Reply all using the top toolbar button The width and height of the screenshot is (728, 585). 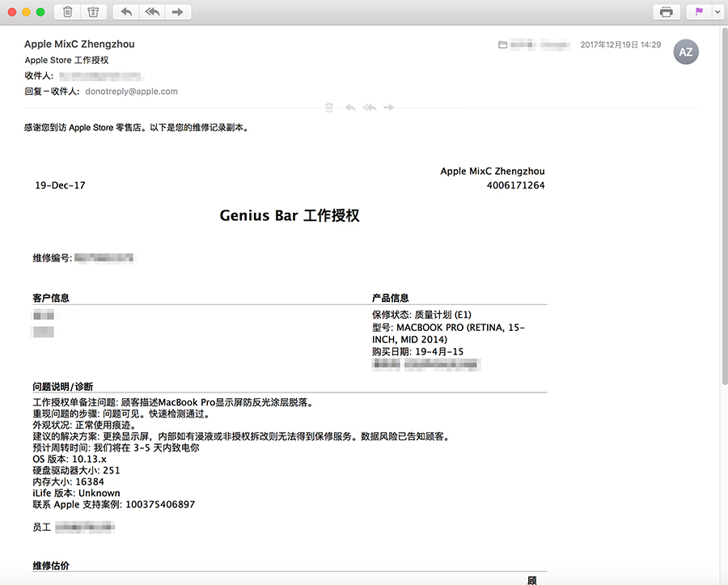click(x=152, y=12)
